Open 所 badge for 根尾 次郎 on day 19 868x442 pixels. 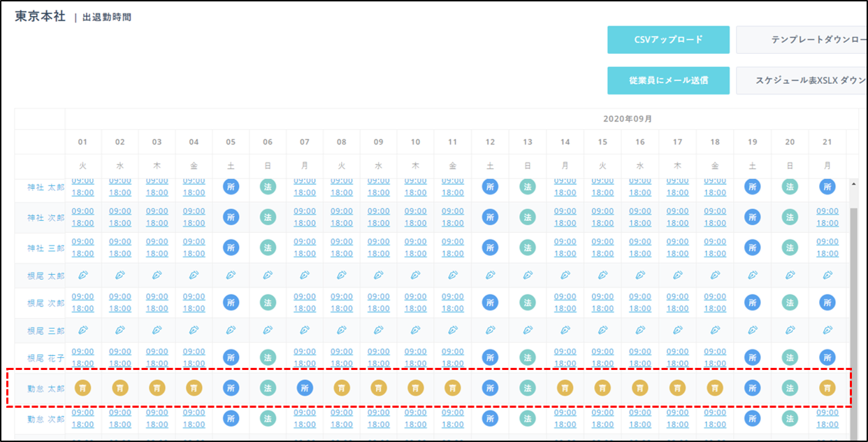[x=753, y=303]
